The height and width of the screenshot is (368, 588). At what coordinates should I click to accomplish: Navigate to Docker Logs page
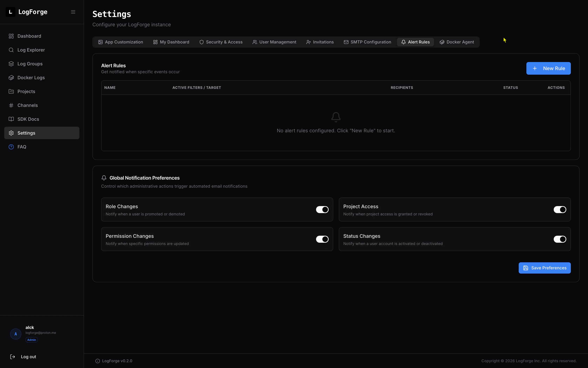click(42, 78)
